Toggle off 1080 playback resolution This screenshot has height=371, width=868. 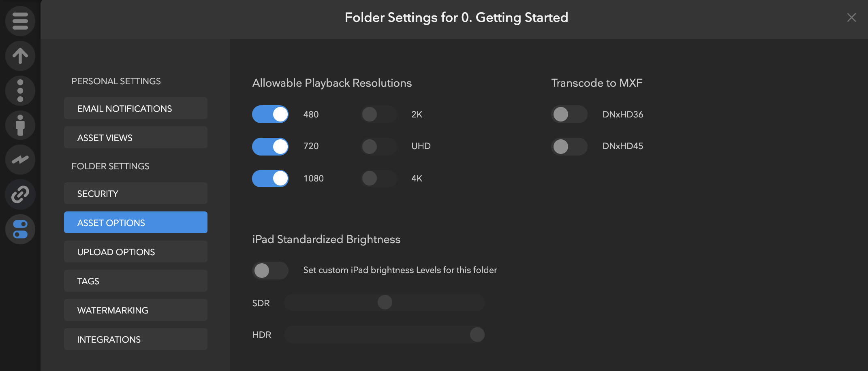[x=270, y=178]
